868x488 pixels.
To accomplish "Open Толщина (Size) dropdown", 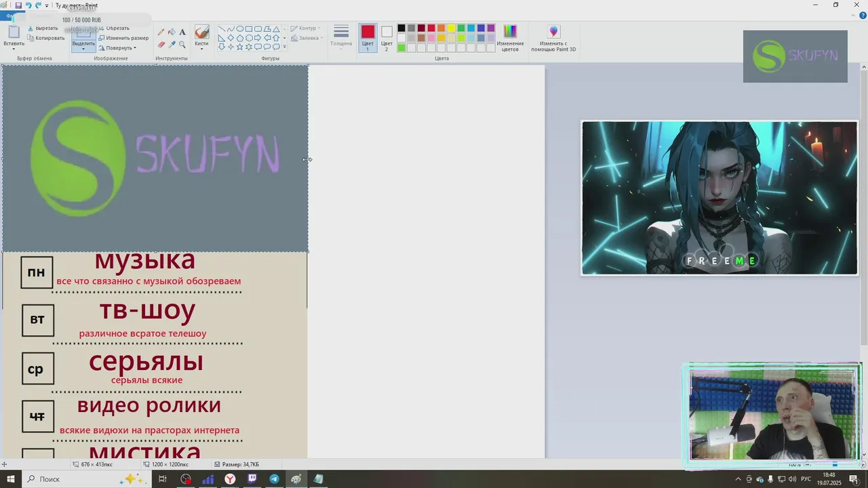I will pyautogui.click(x=341, y=39).
